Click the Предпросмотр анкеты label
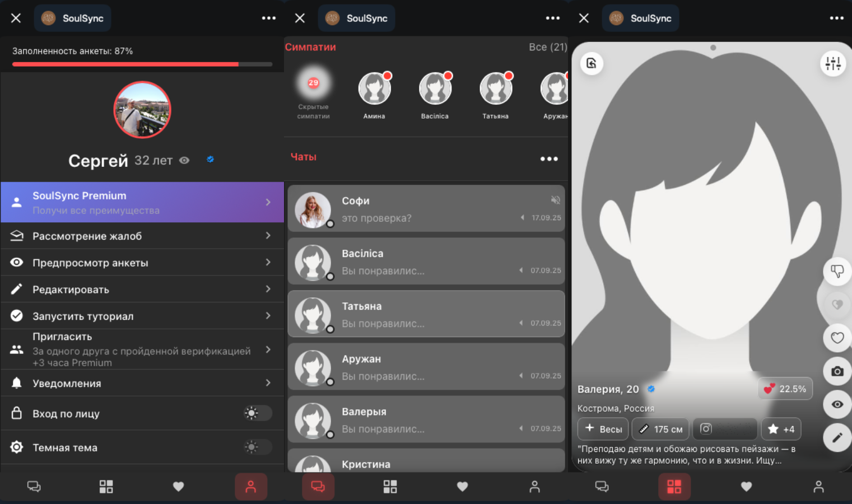This screenshot has height=504, width=852. [90, 263]
